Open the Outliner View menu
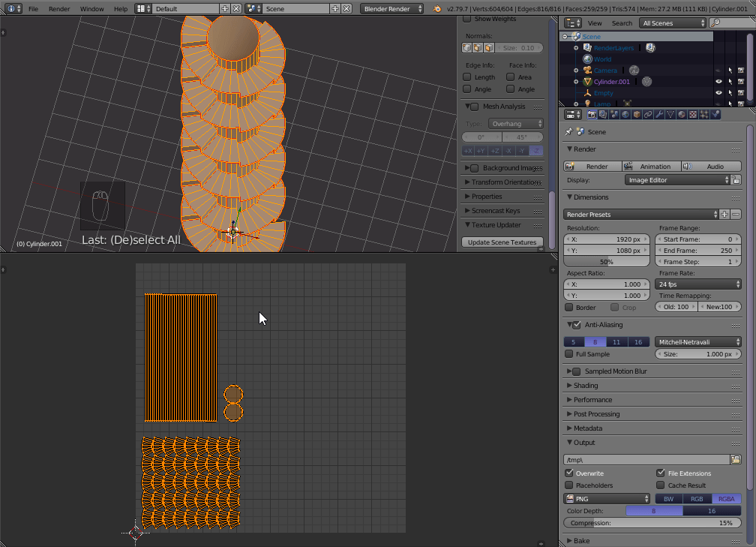756x547 pixels. click(x=595, y=23)
